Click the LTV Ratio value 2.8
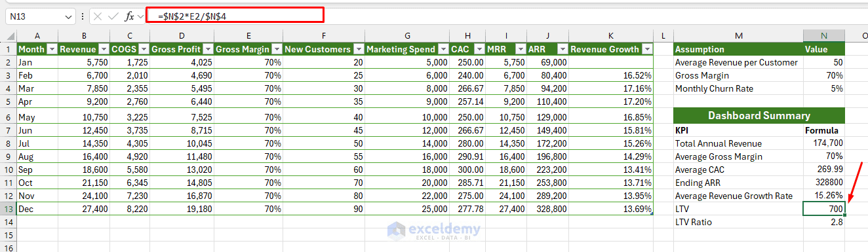Image resolution: width=868 pixels, height=252 pixels. pyautogui.click(x=824, y=222)
